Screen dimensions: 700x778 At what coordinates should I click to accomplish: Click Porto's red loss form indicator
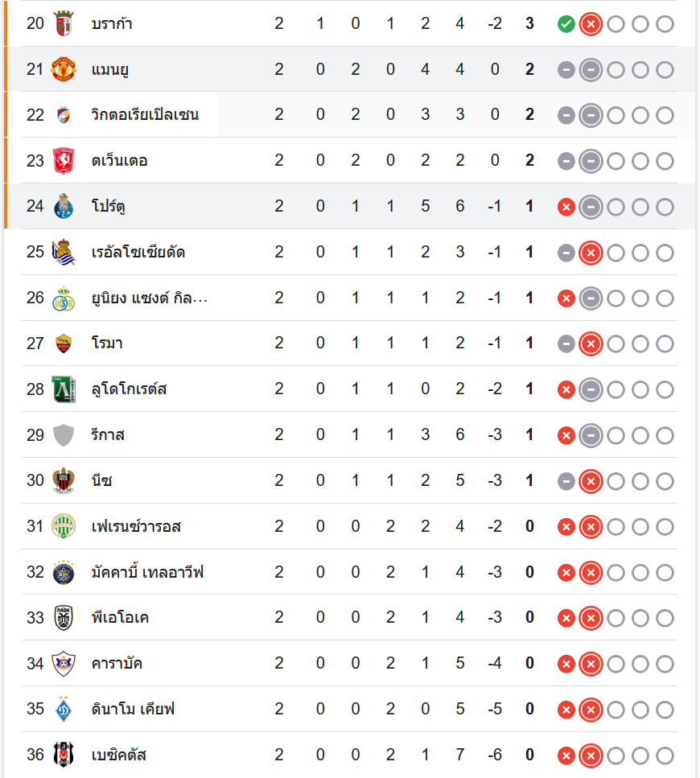[566, 208]
